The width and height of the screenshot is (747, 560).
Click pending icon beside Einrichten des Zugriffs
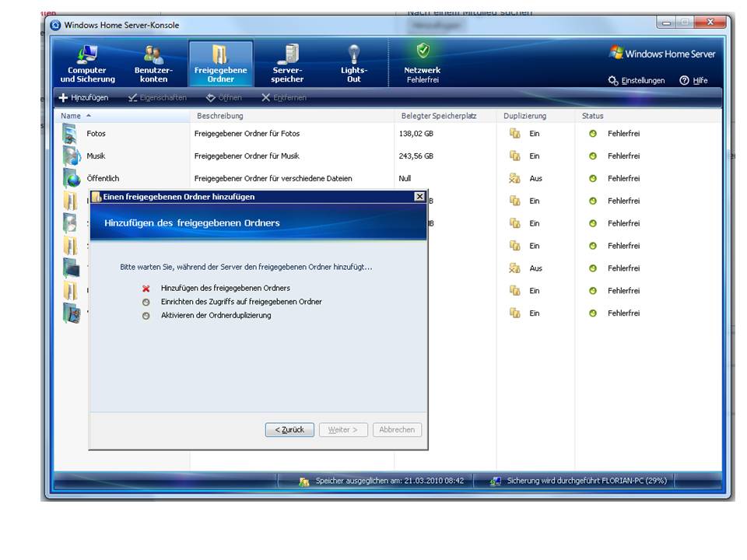click(146, 303)
